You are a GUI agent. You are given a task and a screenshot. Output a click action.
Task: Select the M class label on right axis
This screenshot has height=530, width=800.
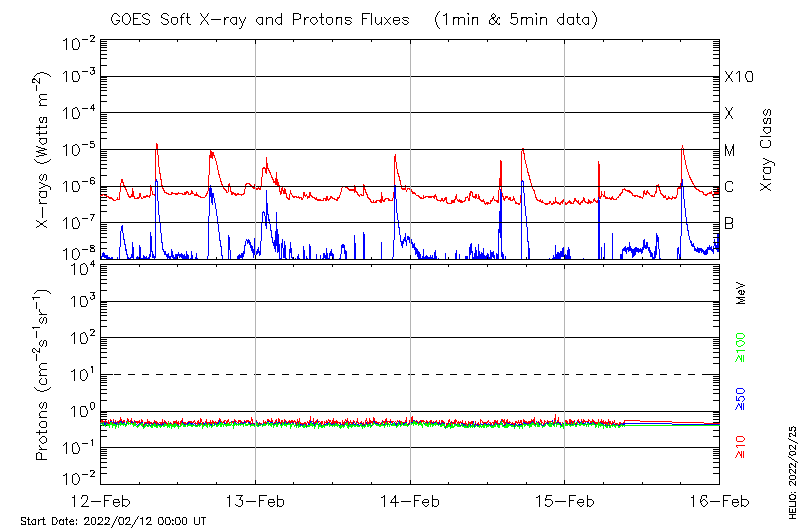[730, 151]
